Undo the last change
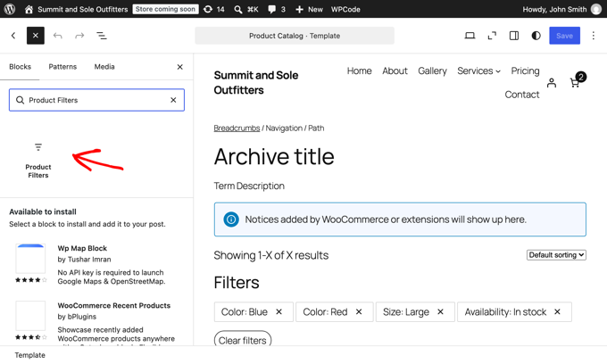Screen dimensions: 607x364 (58, 36)
